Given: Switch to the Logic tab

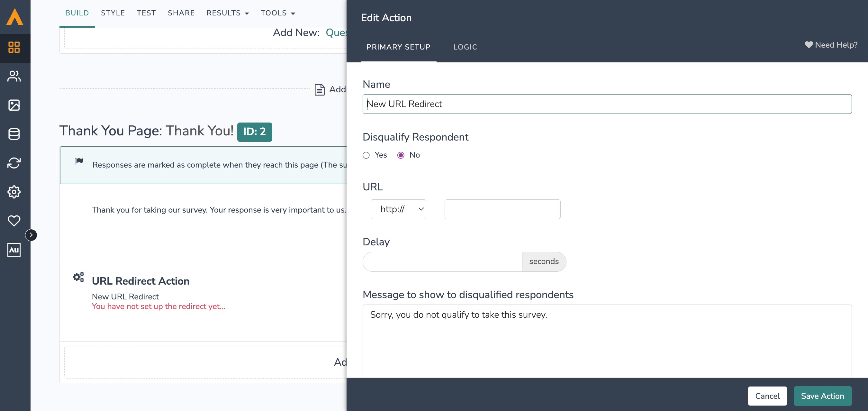Looking at the screenshot, I should tap(465, 47).
